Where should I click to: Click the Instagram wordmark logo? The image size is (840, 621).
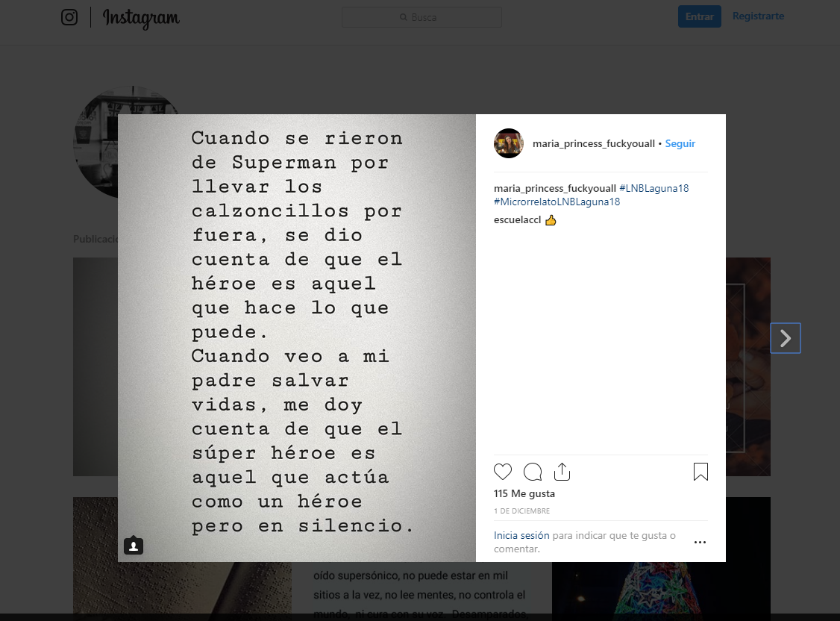click(x=142, y=18)
